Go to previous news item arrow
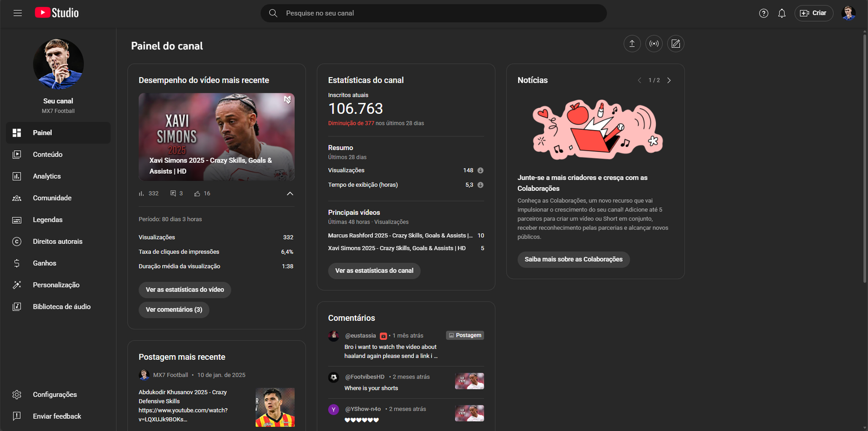The image size is (868, 431). pyautogui.click(x=639, y=80)
